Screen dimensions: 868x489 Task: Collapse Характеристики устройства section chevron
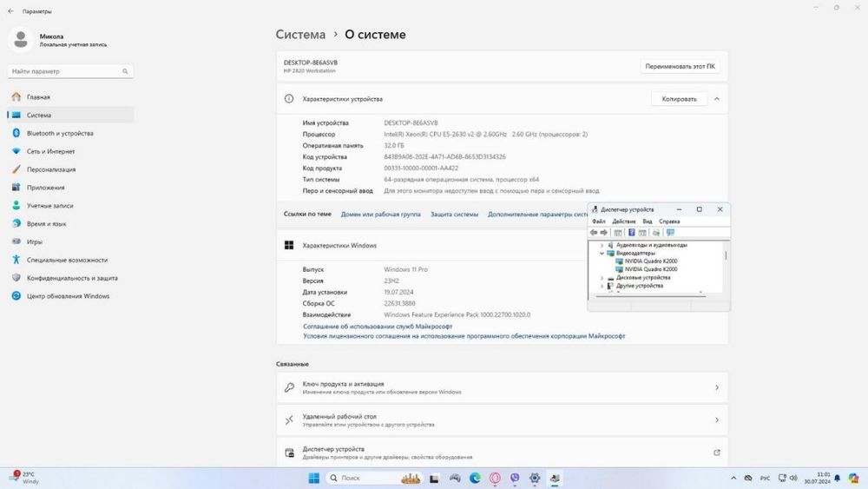[x=717, y=99]
